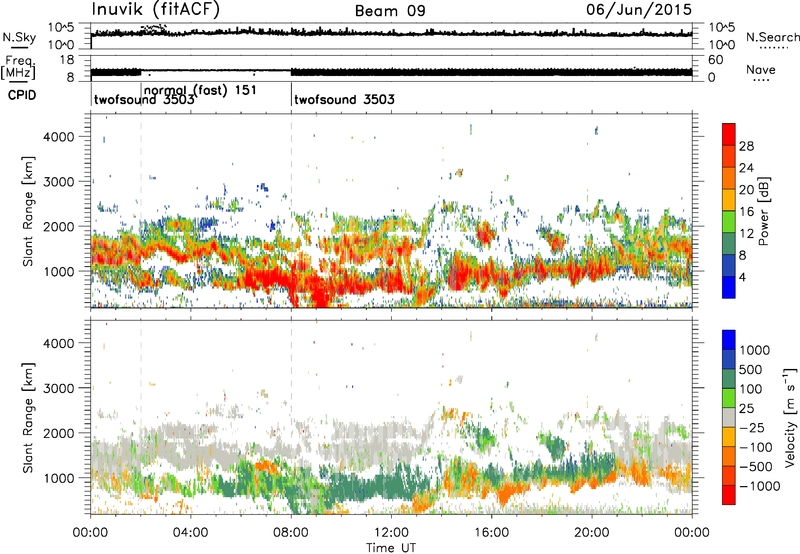Click the 'Time UT' axis title
Screen dimensions: 800x554
(391, 548)
